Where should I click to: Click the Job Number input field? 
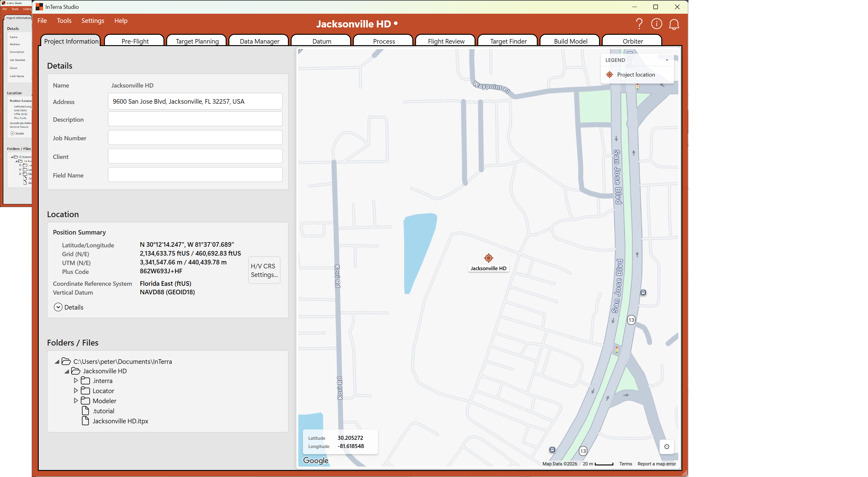pyautogui.click(x=195, y=138)
